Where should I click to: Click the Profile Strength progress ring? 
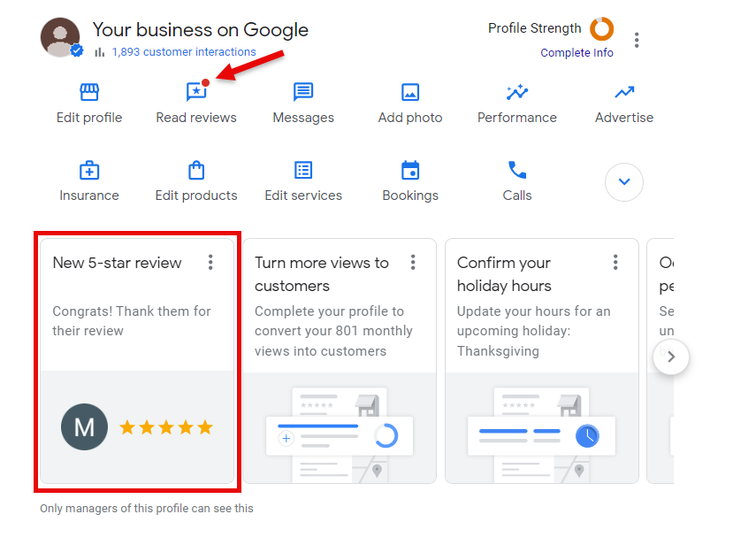602,29
